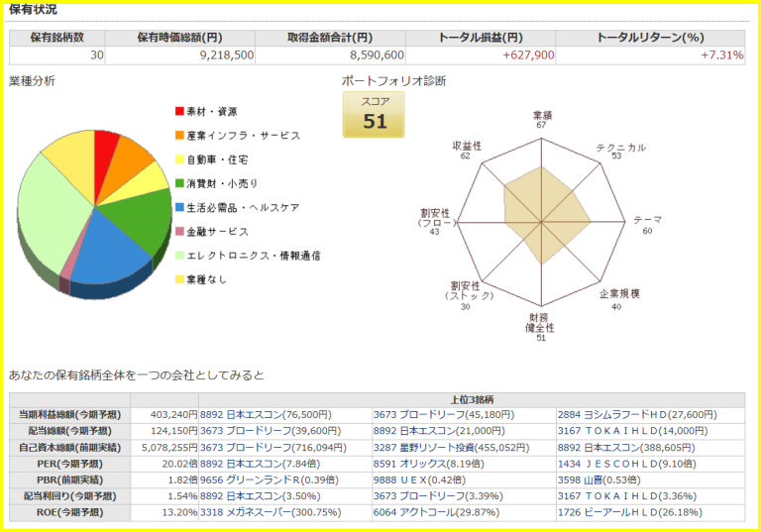
Task: Click the トータル損益(円) column header
Action: pos(481,38)
